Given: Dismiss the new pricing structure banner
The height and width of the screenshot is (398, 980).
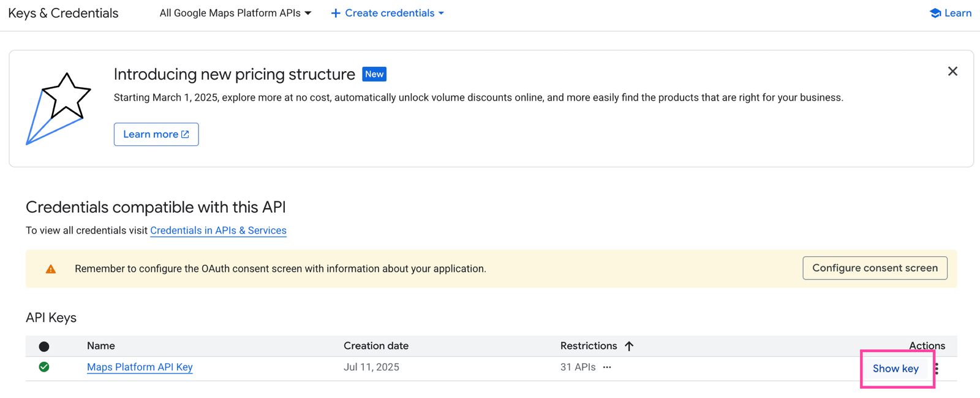Looking at the screenshot, I should coord(952,72).
